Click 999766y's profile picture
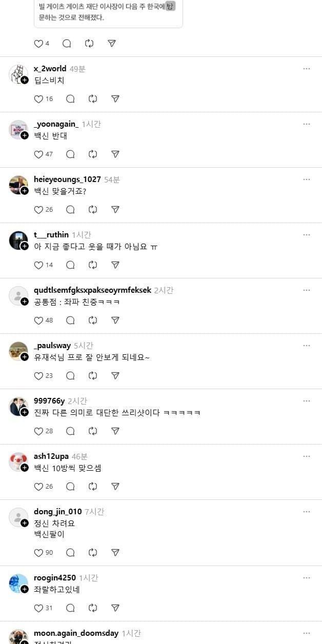322x644 pixels. pos(17,406)
